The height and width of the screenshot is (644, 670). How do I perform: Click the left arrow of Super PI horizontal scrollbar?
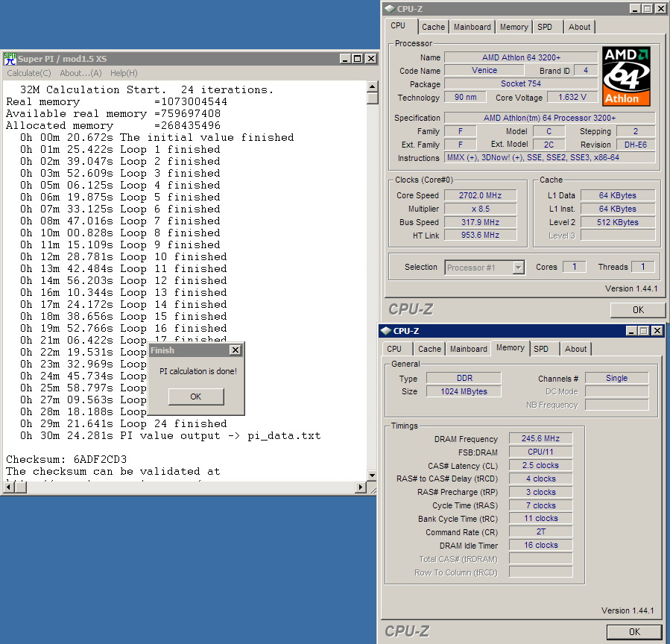click(8, 487)
